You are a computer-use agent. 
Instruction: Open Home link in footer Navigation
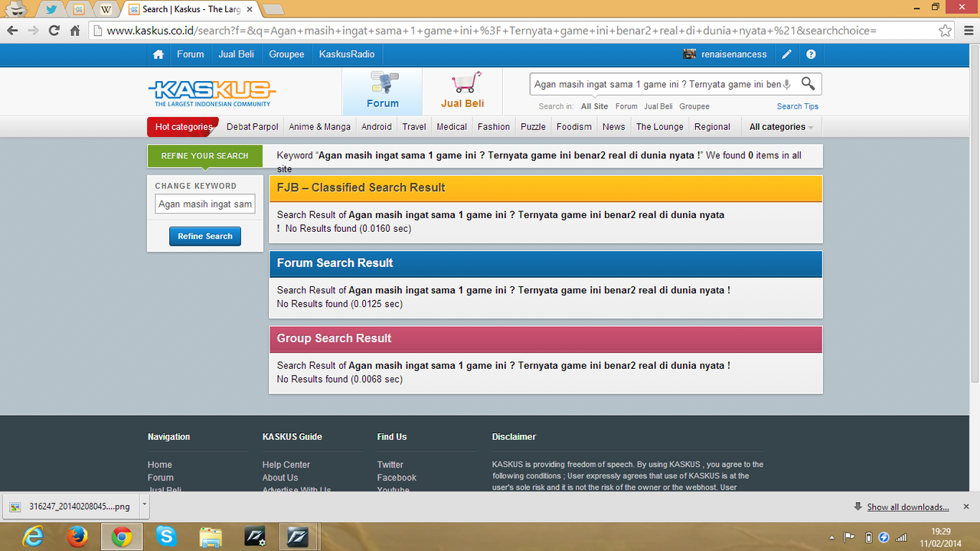pos(160,465)
